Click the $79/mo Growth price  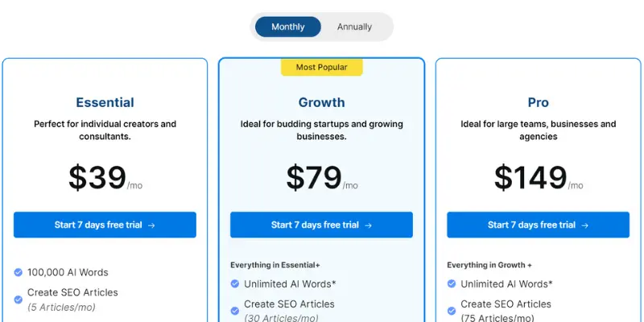pyautogui.click(x=321, y=177)
